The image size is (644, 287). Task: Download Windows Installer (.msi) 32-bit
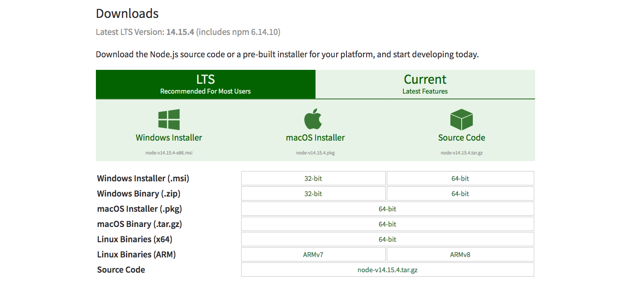313,178
